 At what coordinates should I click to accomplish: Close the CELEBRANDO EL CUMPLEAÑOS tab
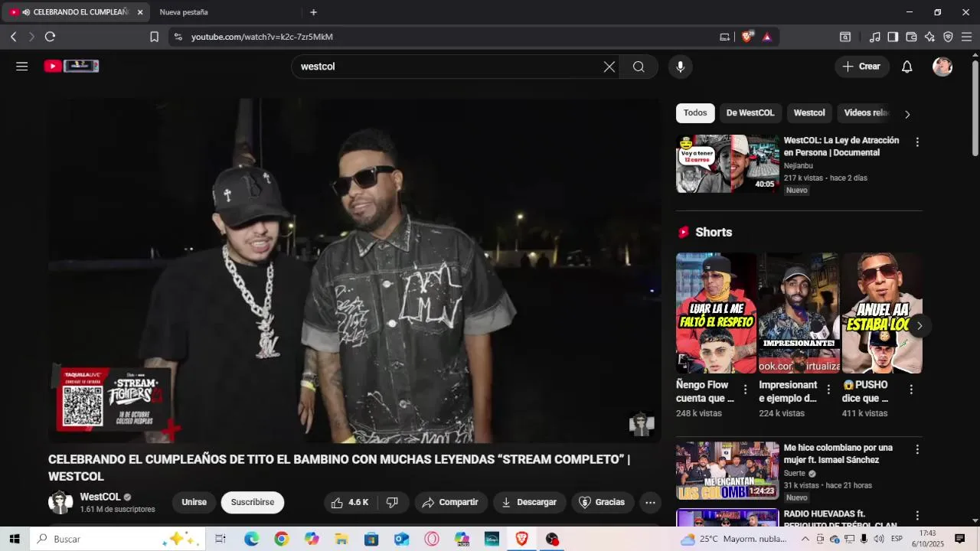click(140, 12)
